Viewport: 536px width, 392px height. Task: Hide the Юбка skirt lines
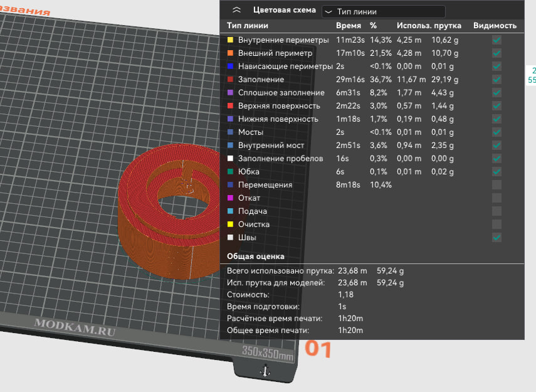[497, 172]
